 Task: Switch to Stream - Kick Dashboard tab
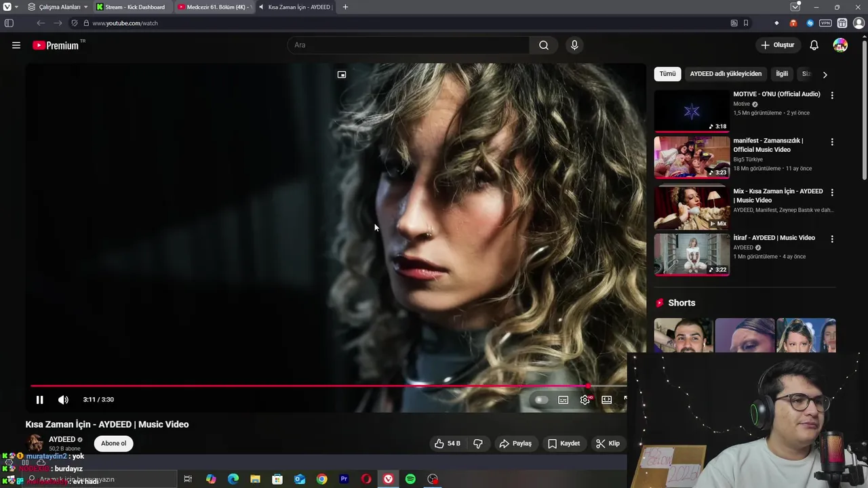[132, 7]
